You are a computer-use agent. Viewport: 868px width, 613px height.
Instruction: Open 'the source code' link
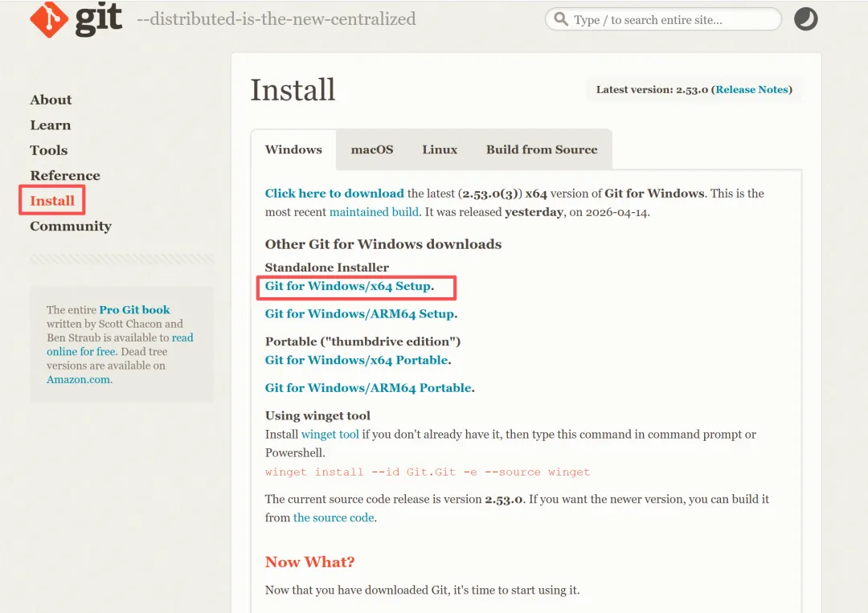pos(334,517)
